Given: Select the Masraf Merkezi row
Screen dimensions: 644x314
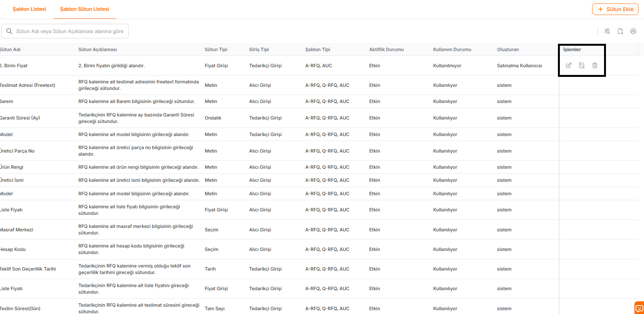Looking at the screenshot, I should coord(17,230).
